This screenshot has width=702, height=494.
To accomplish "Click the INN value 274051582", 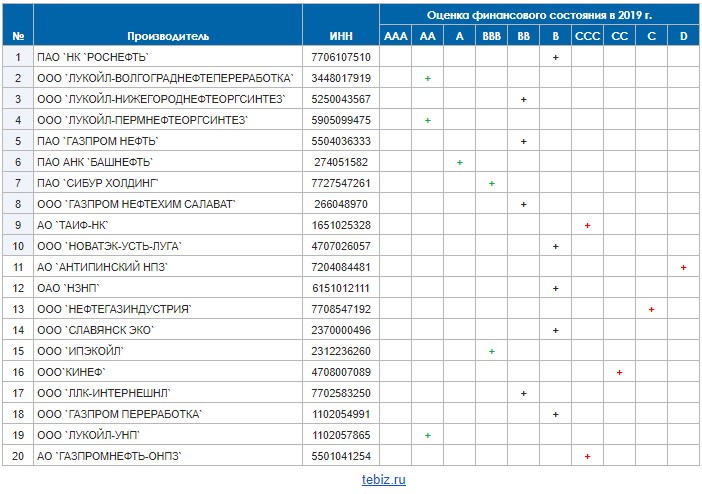I will pyautogui.click(x=341, y=162).
